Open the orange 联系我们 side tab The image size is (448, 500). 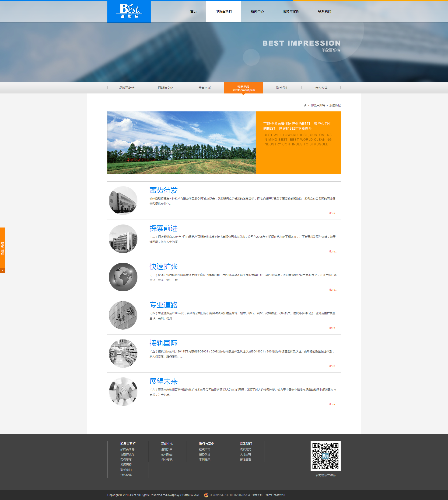pos(3,248)
